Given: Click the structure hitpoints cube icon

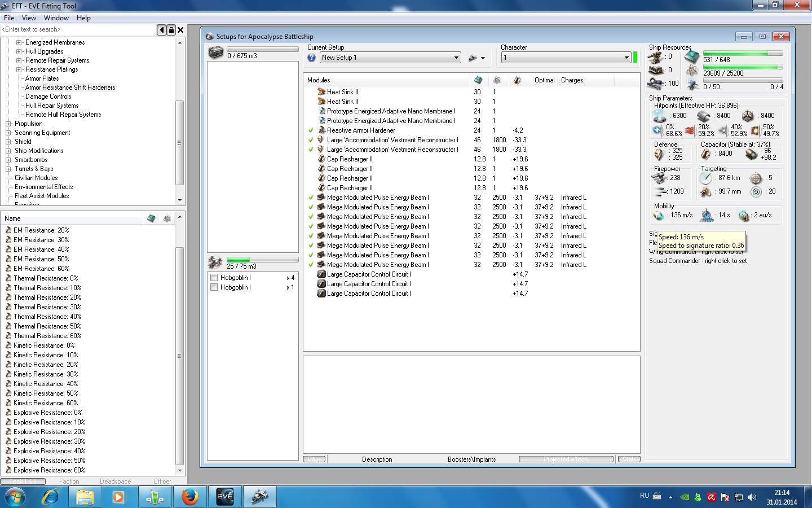Looking at the screenshot, I should (x=748, y=116).
